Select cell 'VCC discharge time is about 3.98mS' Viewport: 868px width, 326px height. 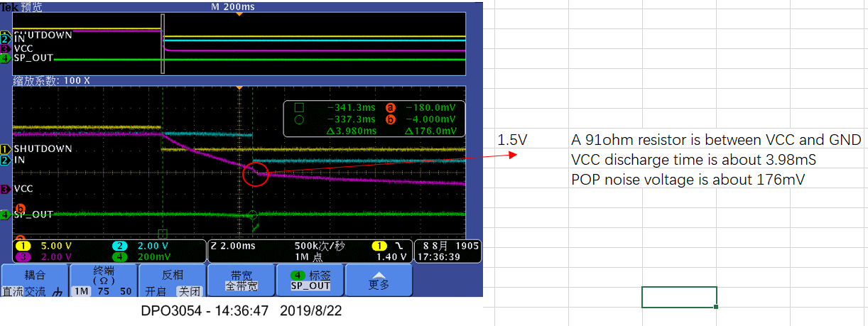point(694,160)
